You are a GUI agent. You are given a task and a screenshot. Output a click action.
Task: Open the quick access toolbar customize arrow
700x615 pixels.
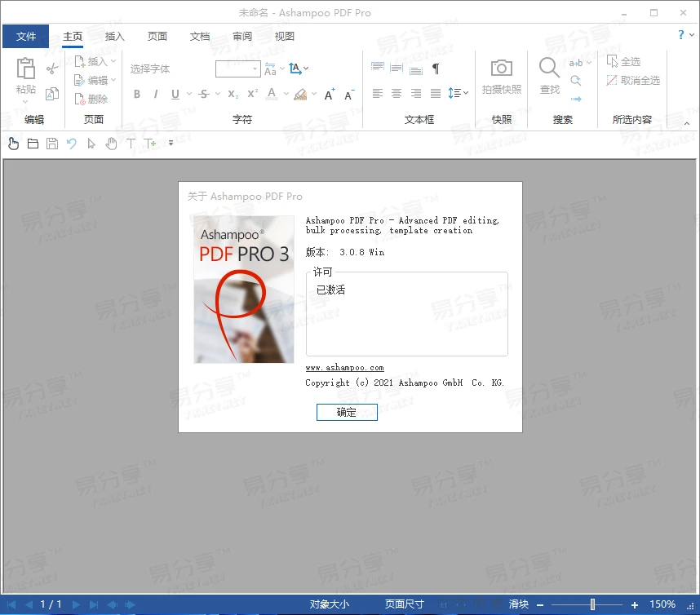pyautogui.click(x=171, y=144)
